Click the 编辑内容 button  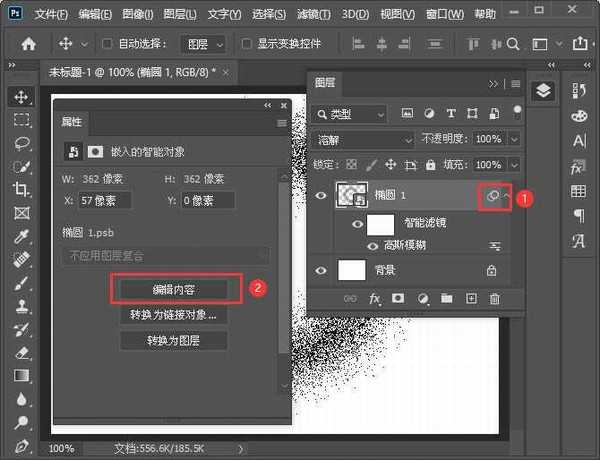[x=174, y=290]
